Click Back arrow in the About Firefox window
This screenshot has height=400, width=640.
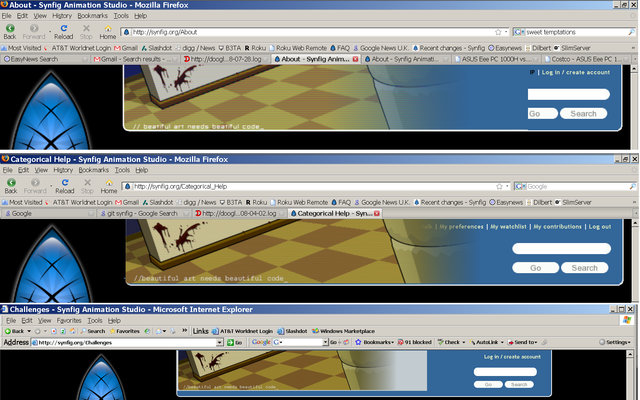(10, 28)
